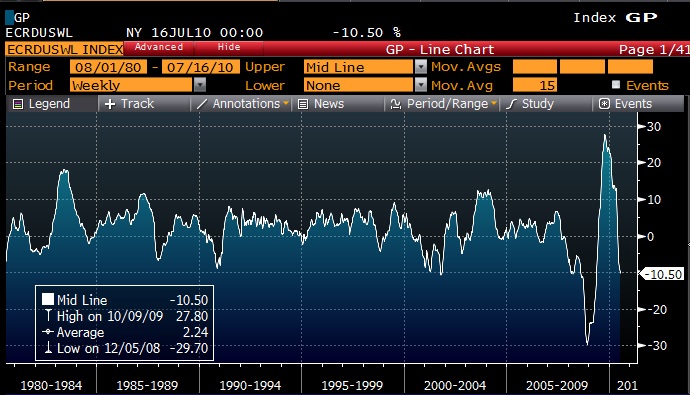Click the Index GP label at top right
690x395 pixels.
click(x=615, y=18)
